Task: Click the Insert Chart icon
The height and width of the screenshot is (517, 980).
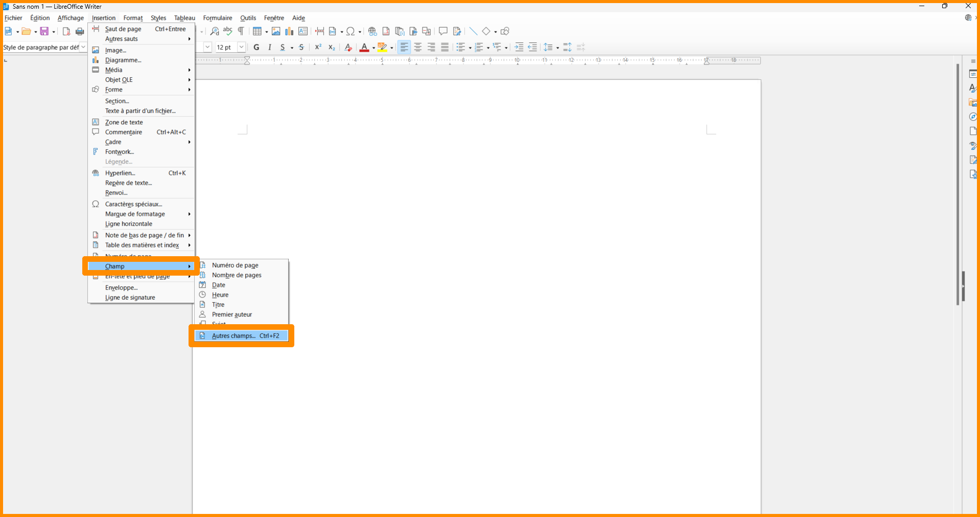Action: [x=289, y=32]
